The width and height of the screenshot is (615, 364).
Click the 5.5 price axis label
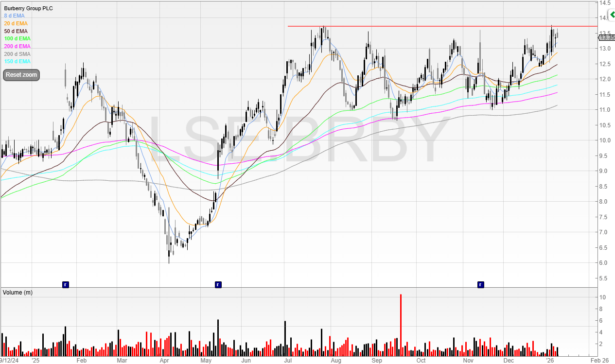click(603, 278)
